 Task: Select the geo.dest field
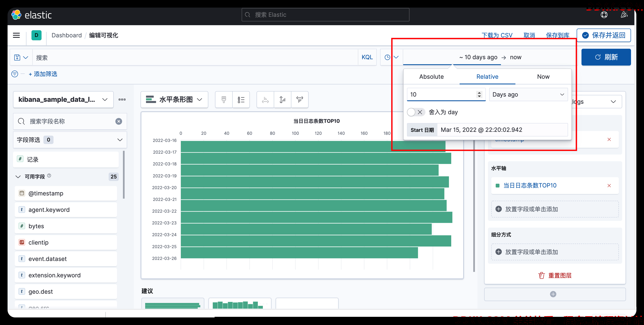click(66, 291)
